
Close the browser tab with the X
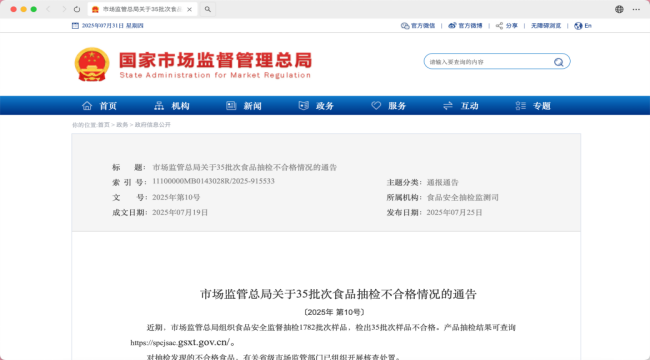point(189,9)
